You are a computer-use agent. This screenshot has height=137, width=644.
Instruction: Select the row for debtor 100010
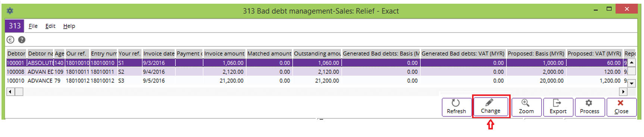tap(316, 81)
